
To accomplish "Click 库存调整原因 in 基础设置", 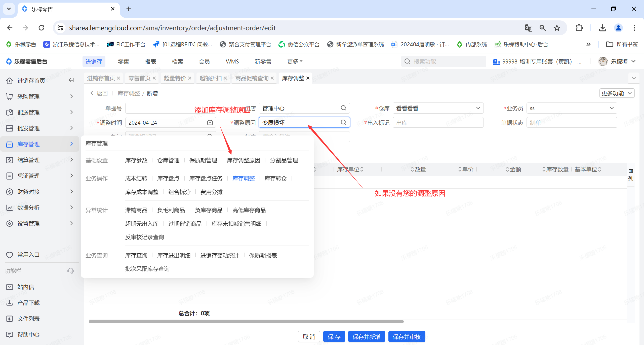I will (x=243, y=160).
